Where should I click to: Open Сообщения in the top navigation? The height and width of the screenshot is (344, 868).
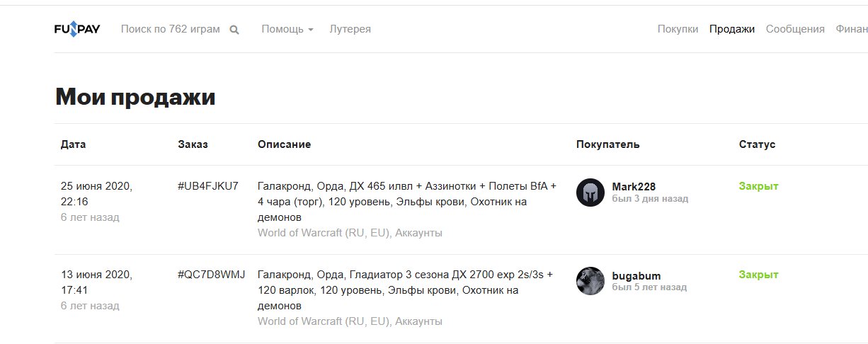tap(795, 29)
